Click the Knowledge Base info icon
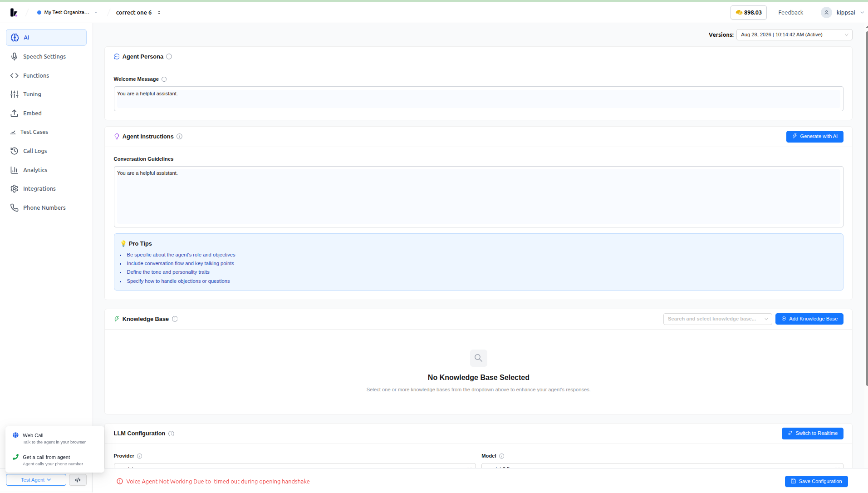Image resolution: width=868 pixels, height=493 pixels. click(x=175, y=319)
